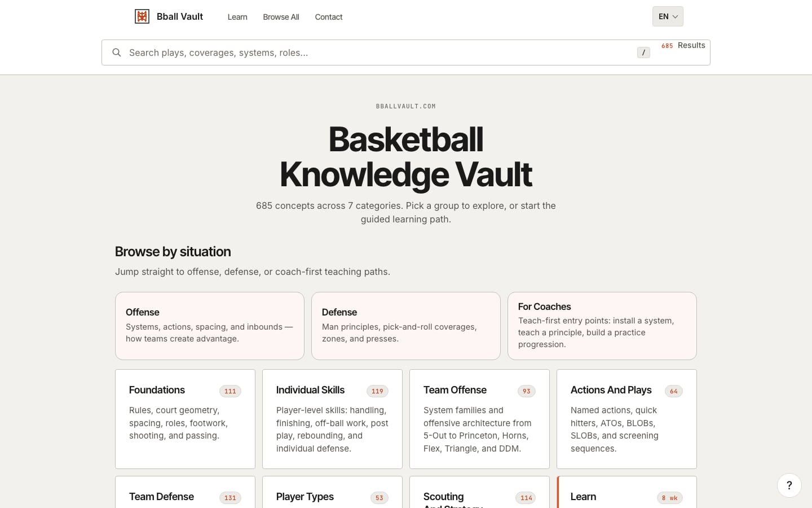Open the Foundations category card
This screenshot has width=812, height=508.
coord(185,419)
